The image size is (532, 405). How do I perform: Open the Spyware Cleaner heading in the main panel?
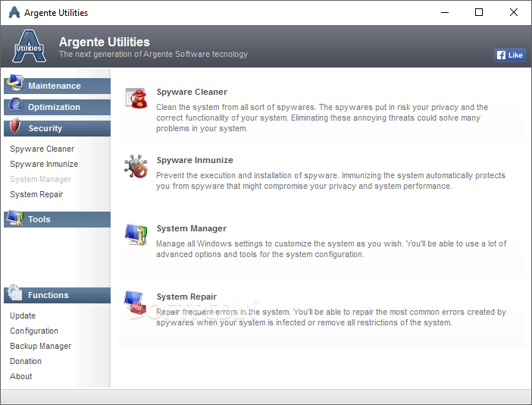coord(192,92)
